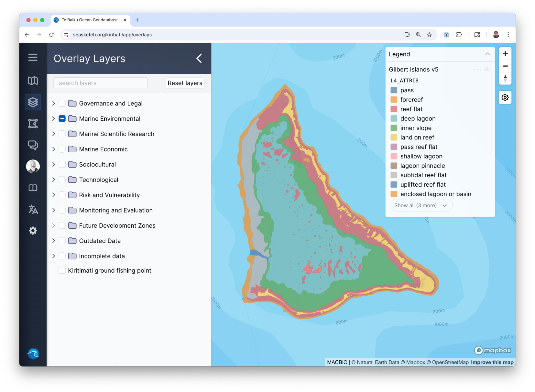This screenshot has height=392, width=535.
Task: Select the Te Baiku Ocean Geodatabase tab
Action: coord(90,20)
